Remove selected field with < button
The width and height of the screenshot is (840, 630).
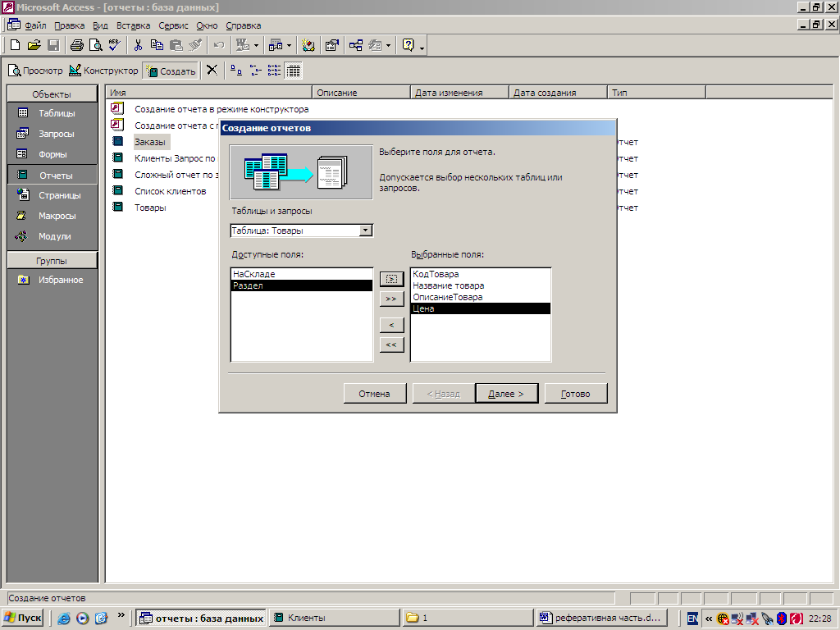(391, 325)
